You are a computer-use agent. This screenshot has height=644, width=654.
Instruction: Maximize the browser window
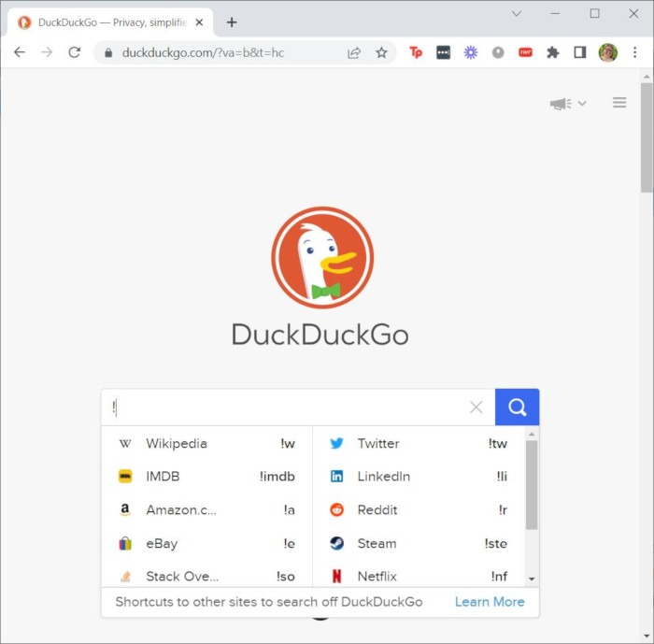[595, 13]
